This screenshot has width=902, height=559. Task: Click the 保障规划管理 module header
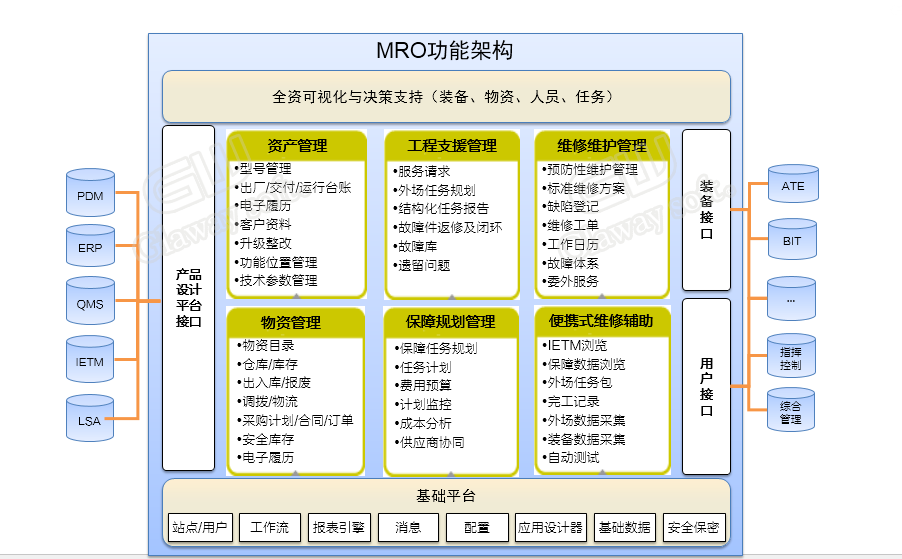pos(451,321)
